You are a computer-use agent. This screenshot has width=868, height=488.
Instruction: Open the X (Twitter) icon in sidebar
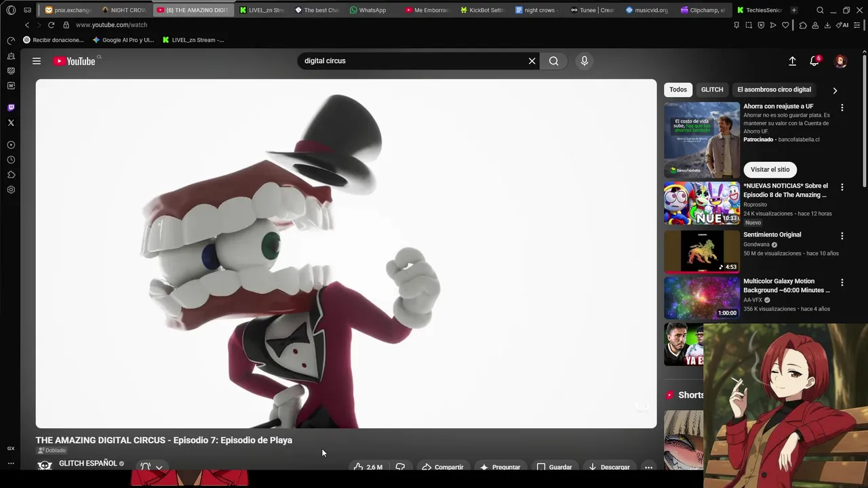coord(11,123)
